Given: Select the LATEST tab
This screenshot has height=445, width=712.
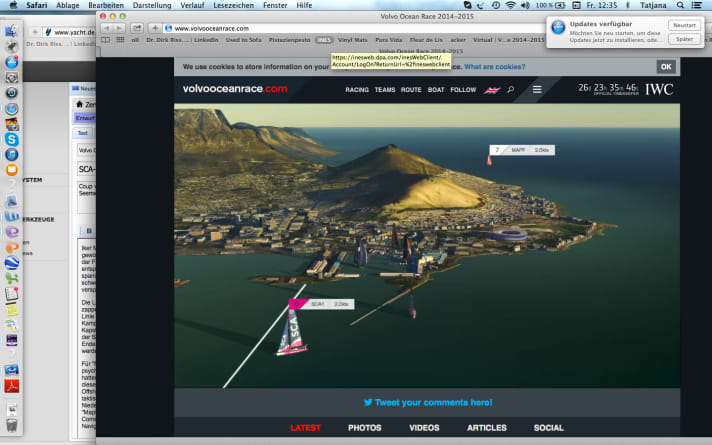Looking at the screenshot, I should tap(306, 428).
